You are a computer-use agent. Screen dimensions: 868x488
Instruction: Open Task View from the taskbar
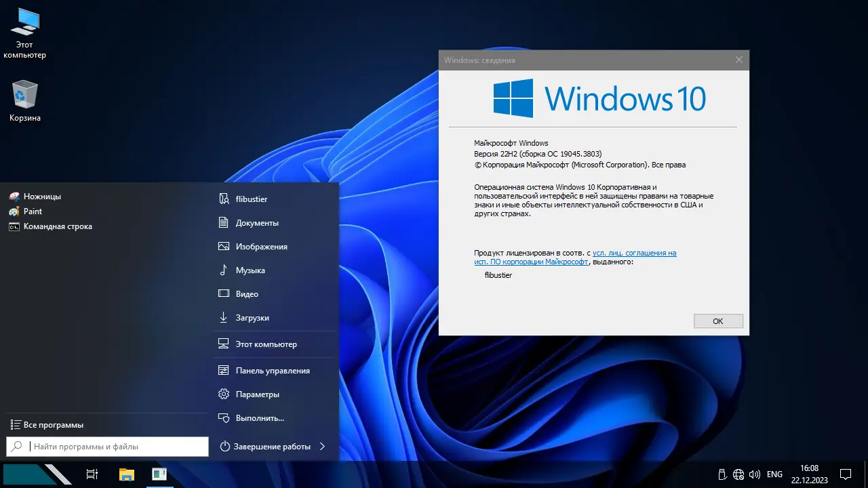point(92,474)
